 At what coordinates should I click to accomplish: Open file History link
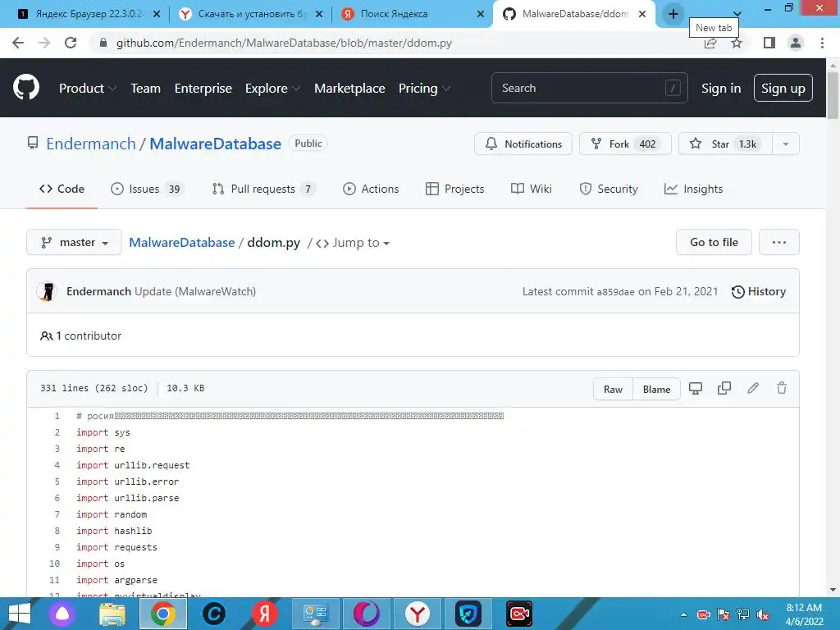759,291
